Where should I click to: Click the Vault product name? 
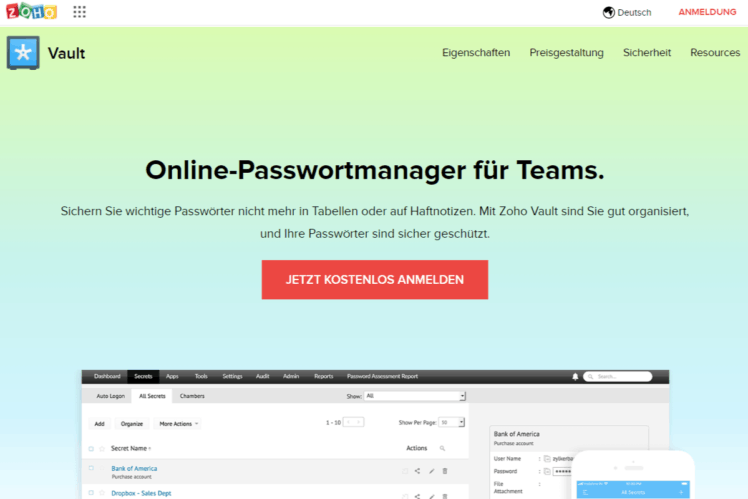tap(66, 53)
